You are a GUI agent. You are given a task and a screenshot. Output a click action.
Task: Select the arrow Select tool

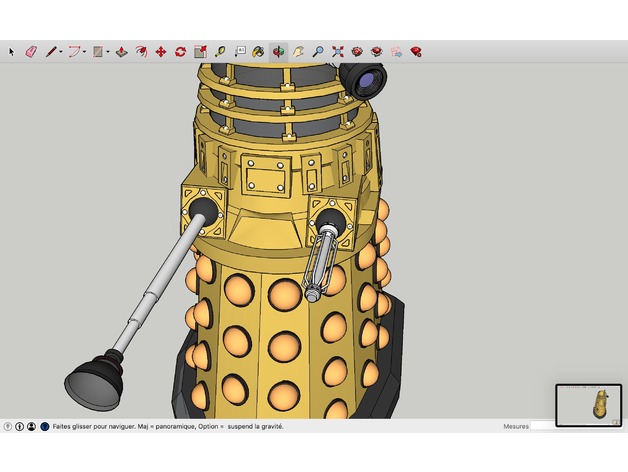tap(12, 51)
